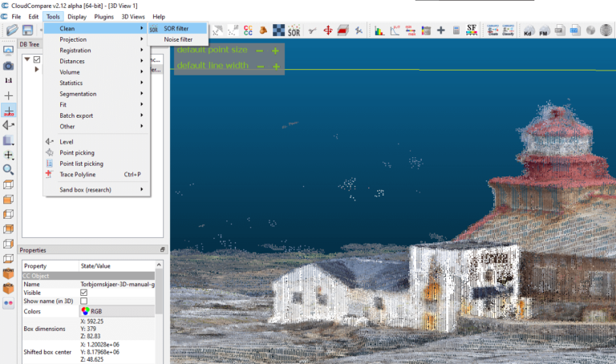Image resolution: width=616 pixels, height=364 pixels.
Task: Toggle the DB Tree root checkbox
Action: [37, 59]
